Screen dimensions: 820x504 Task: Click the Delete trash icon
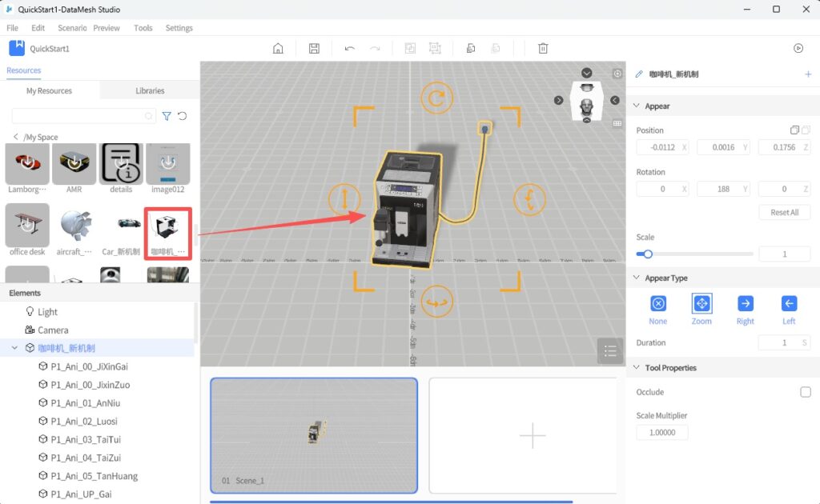tap(543, 49)
